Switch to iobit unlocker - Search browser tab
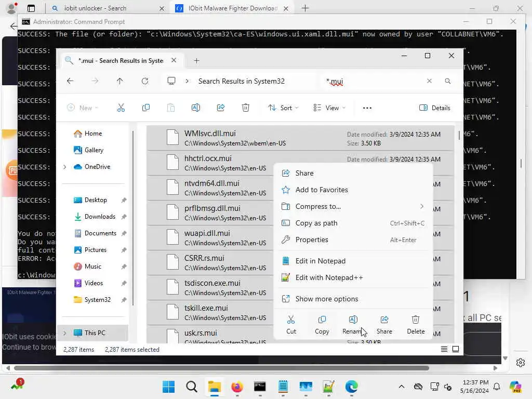 108,8
